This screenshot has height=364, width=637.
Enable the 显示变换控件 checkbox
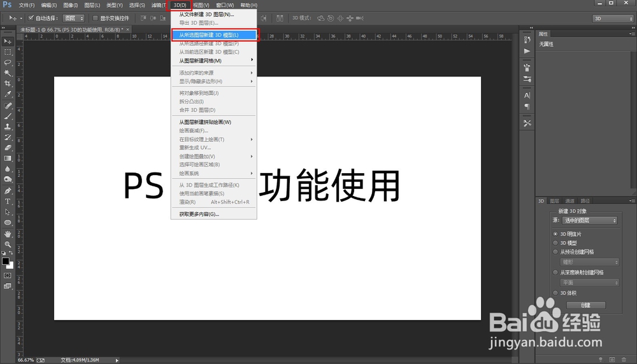tap(95, 18)
